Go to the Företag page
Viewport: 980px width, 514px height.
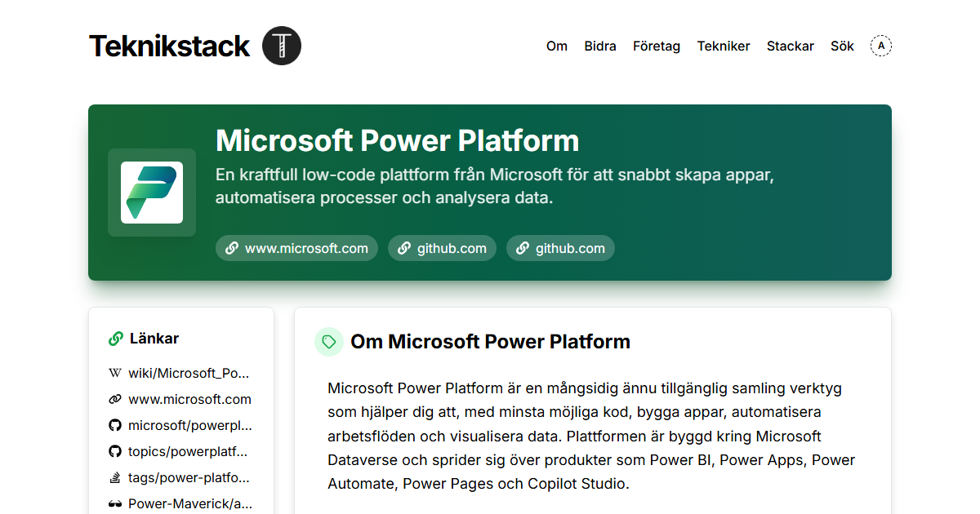pos(657,46)
